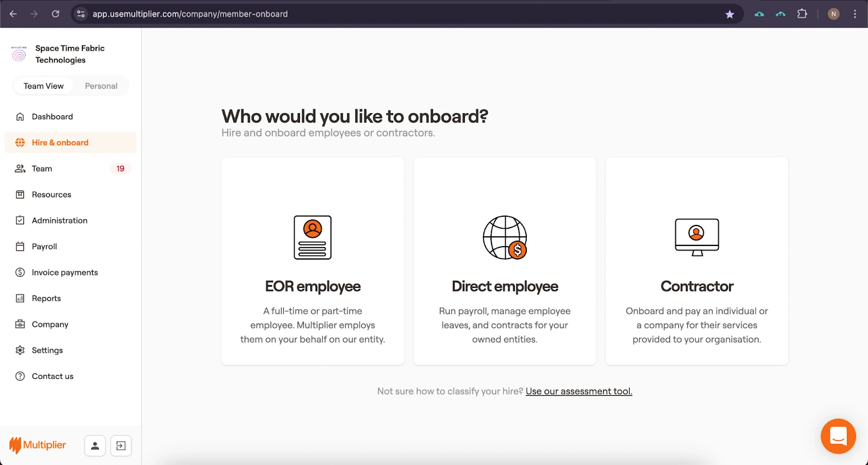Screen dimensions: 868x465
Task: Click 'Not sure how to classify your hire?' text
Action: [450, 391]
